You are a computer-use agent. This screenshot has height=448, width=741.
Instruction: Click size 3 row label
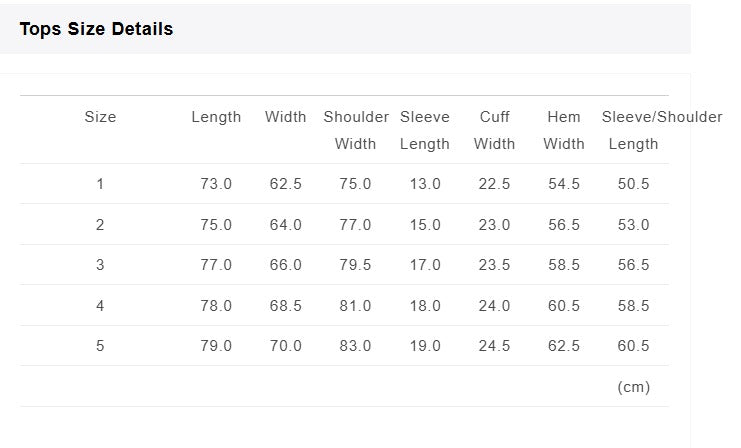[x=100, y=265]
